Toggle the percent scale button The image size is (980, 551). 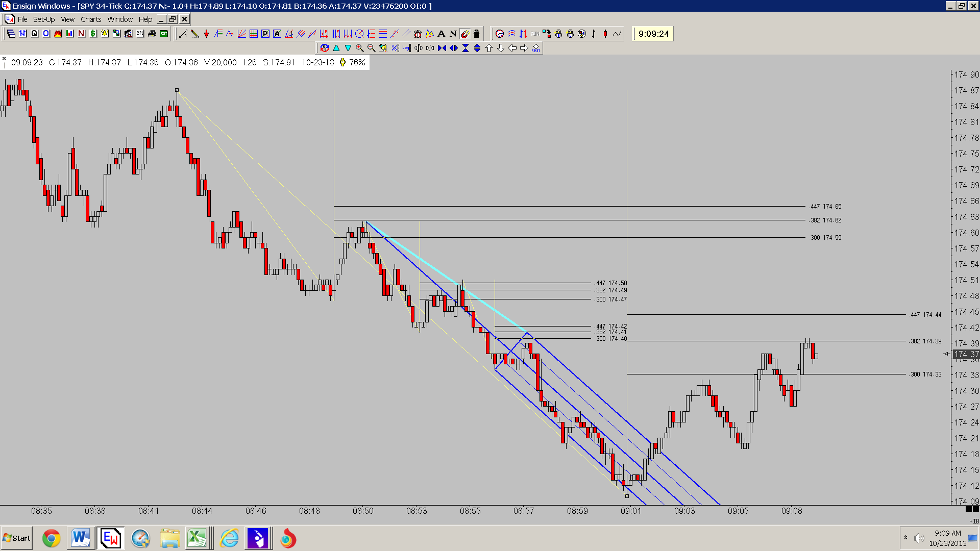(x=395, y=48)
